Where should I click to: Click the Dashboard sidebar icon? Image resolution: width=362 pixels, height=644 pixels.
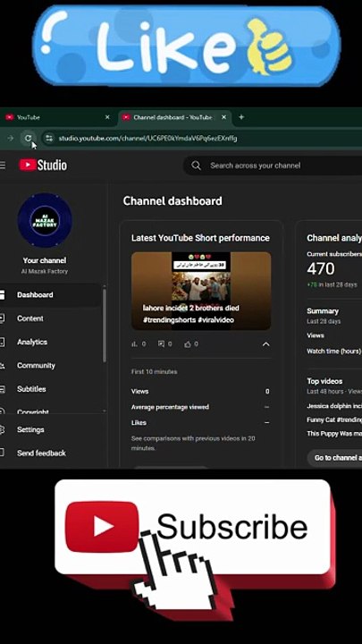(x=2, y=295)
